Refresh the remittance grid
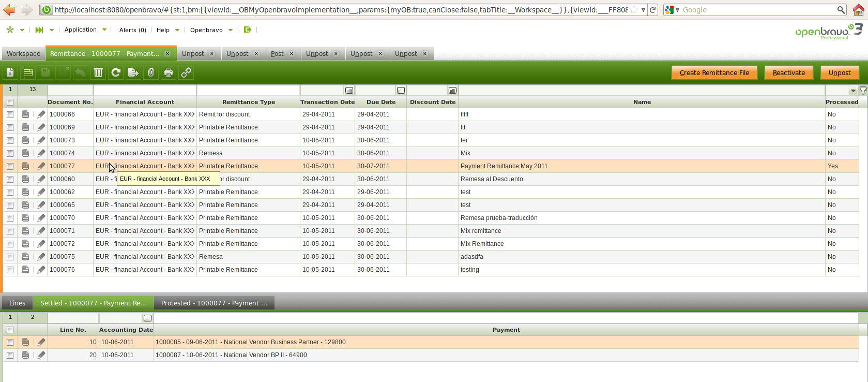 point(116,72)
